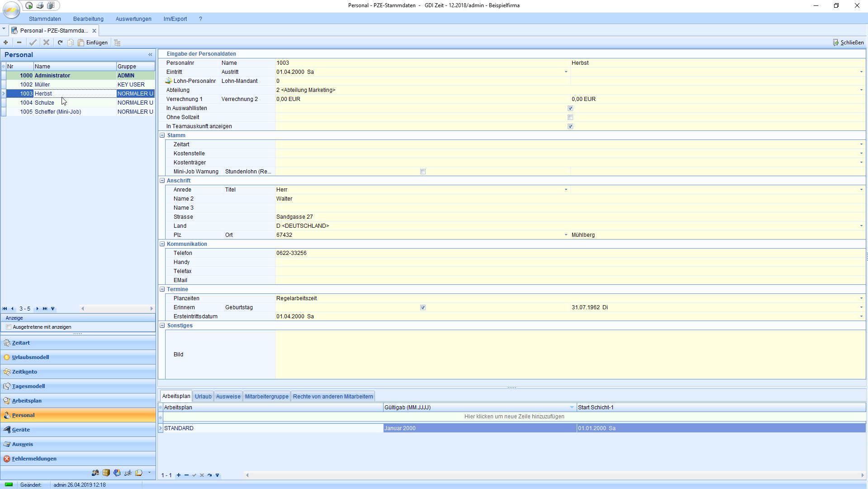Check Ausgetretene mit anzeigen
The width and height of the screenshot is (868, 489).
[9, 327]
